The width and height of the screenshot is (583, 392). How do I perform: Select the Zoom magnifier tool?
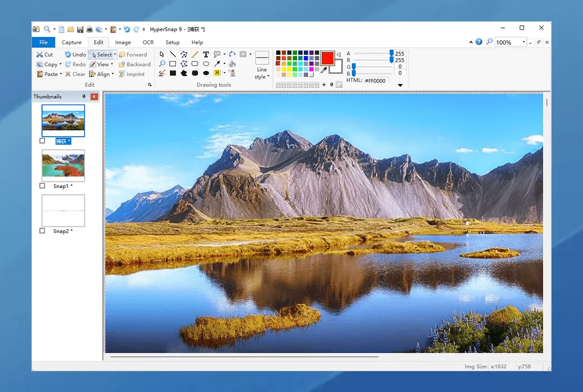[x=161, y=64]
